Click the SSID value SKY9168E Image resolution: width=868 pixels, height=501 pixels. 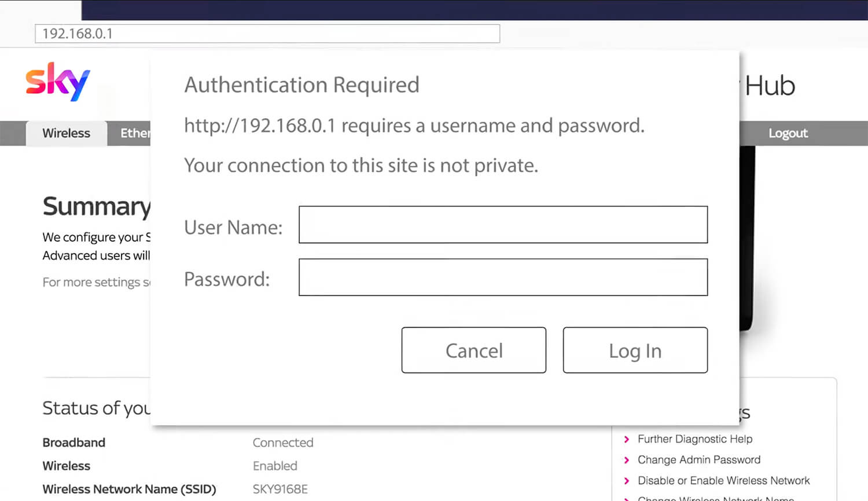coord(280,489)
